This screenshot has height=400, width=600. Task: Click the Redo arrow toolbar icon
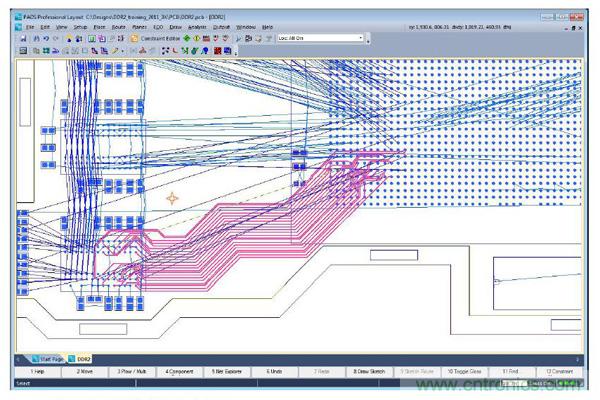click(58, 38)
